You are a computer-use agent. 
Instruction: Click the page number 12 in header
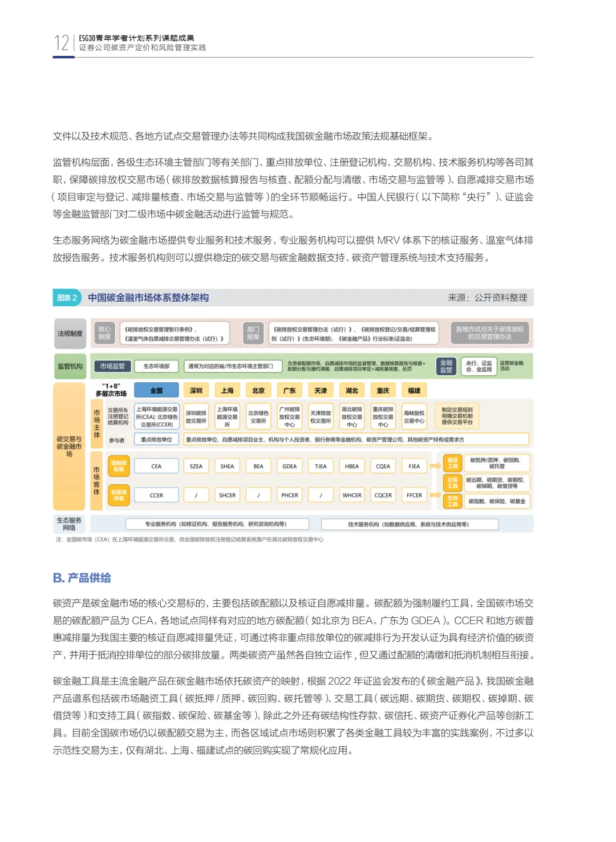62,43
